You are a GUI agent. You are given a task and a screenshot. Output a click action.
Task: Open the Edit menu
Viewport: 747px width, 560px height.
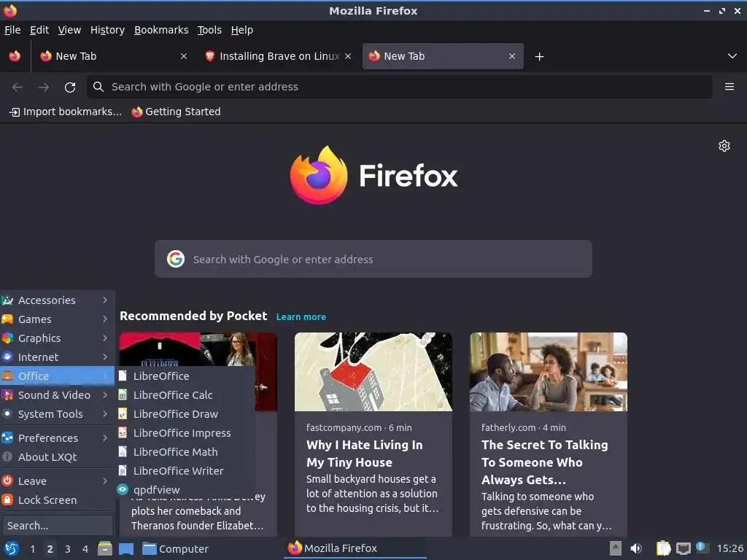point(39,30)
